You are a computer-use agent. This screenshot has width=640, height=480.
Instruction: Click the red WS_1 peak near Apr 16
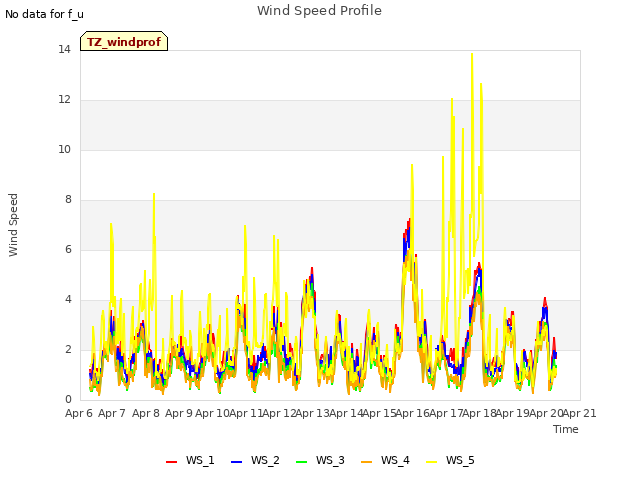click(x=409, y=220)
